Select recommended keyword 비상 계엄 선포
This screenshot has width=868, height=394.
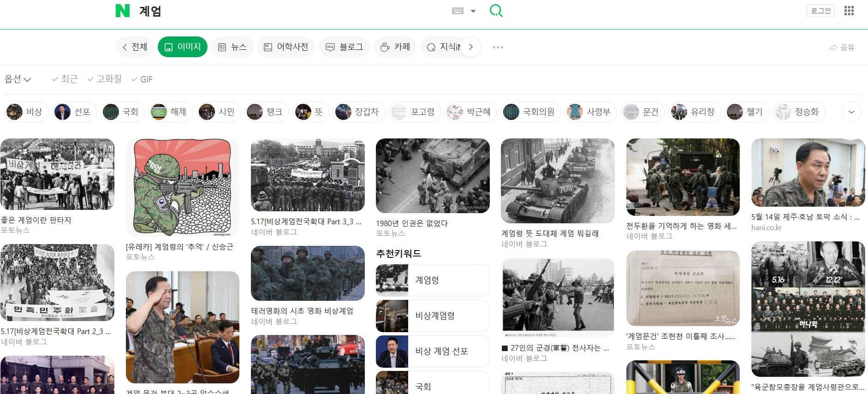tap(433, 351)
